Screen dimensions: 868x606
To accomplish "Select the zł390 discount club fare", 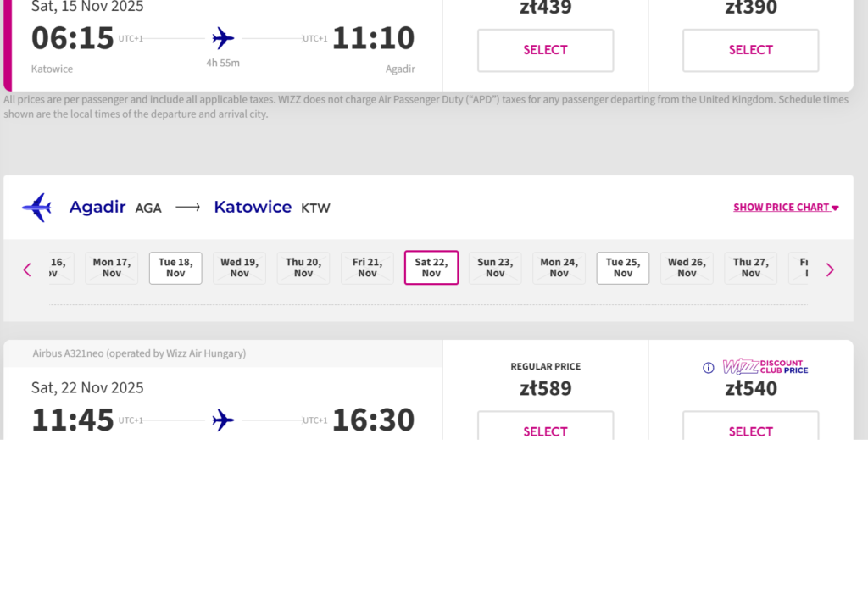I will 750,50.
